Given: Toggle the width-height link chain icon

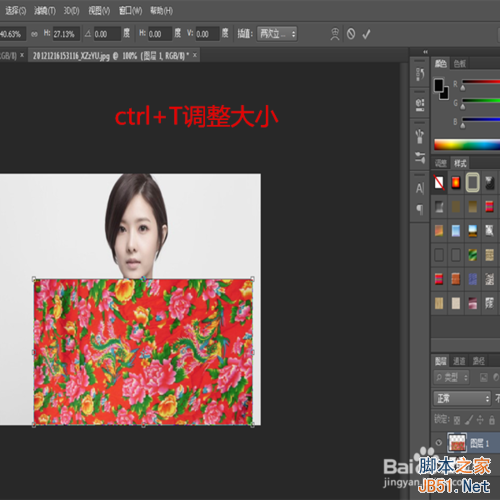Looking at the screenshot, I should click(34, 34).
